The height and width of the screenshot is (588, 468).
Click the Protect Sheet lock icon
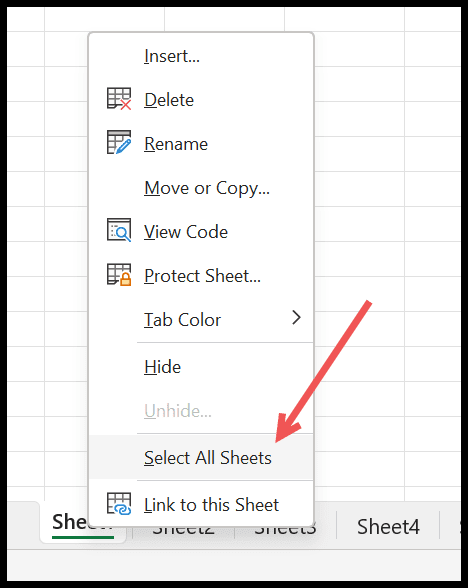pos(119,274)
